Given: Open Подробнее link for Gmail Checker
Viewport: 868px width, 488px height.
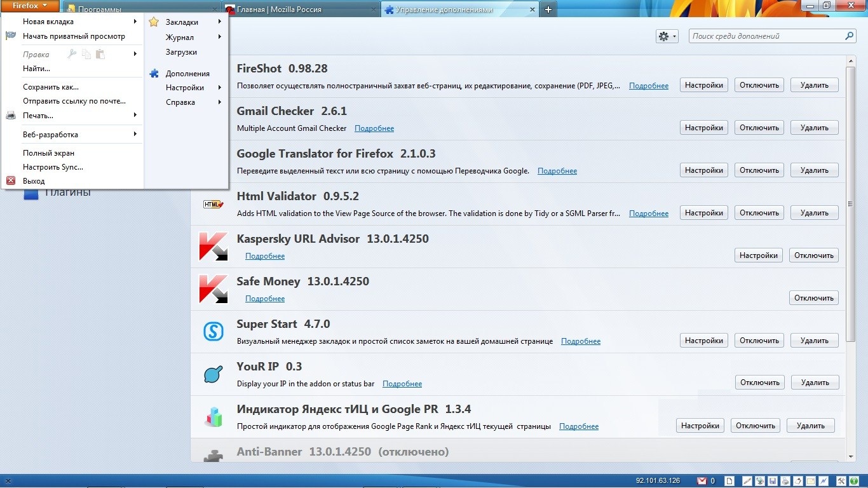Looking at the screenshot, I should 374,128.
